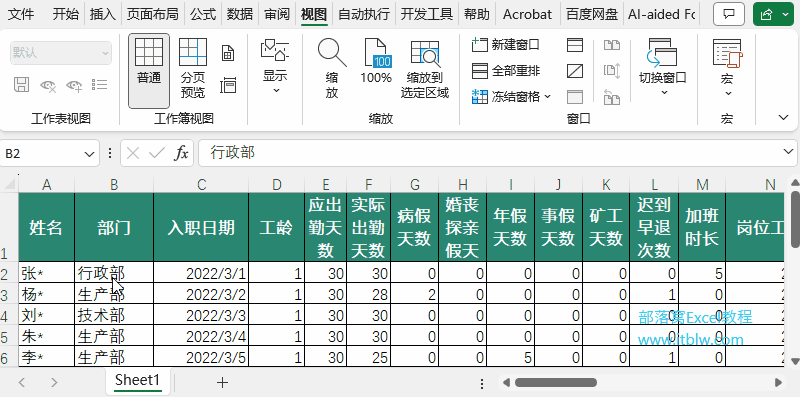
Task: Expand Switch Windows (切换窗口) dropdown
Action: pos(664,92)
